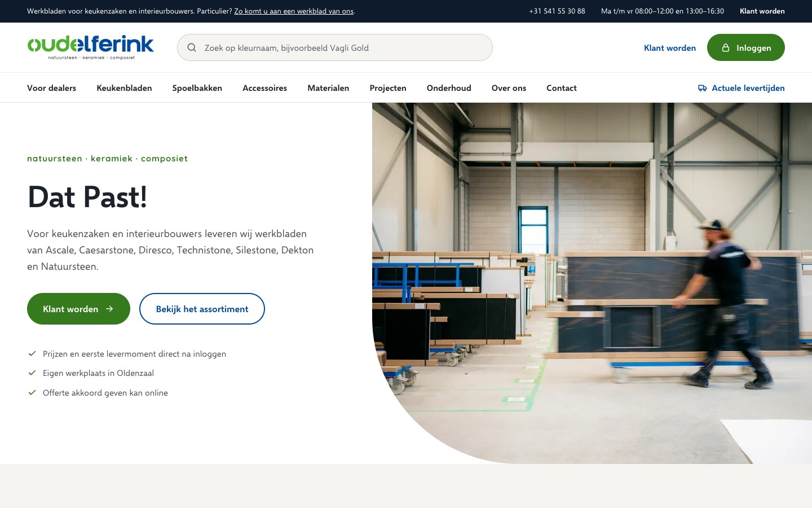Image resolution: width=812 pixels, height=508 pixels.
Task: Click 'Eigen werkplaats in Oldenzaal' text
Action: click(98, 373)
